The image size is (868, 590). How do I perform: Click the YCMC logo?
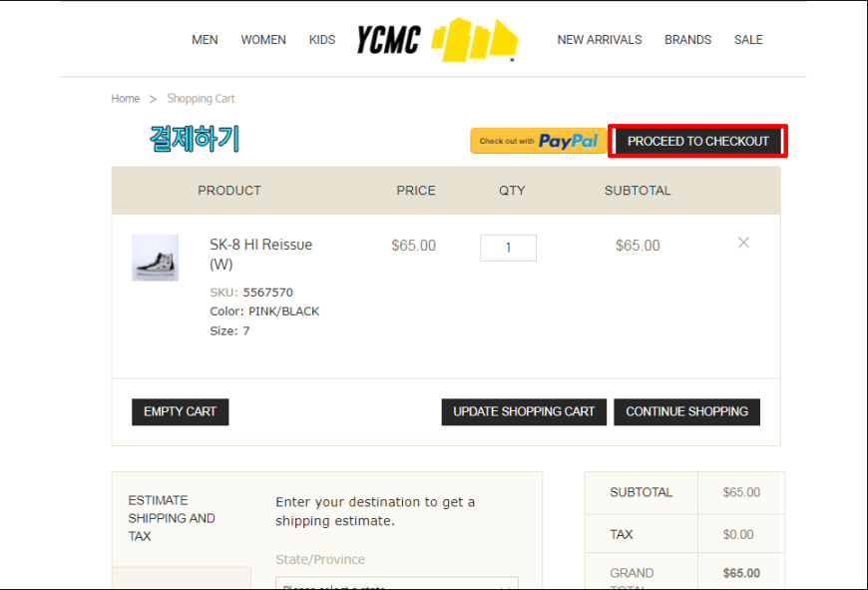(437, 40)
